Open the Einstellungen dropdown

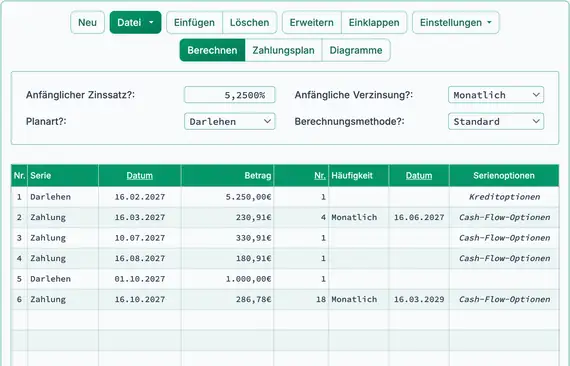coord(456,23)
